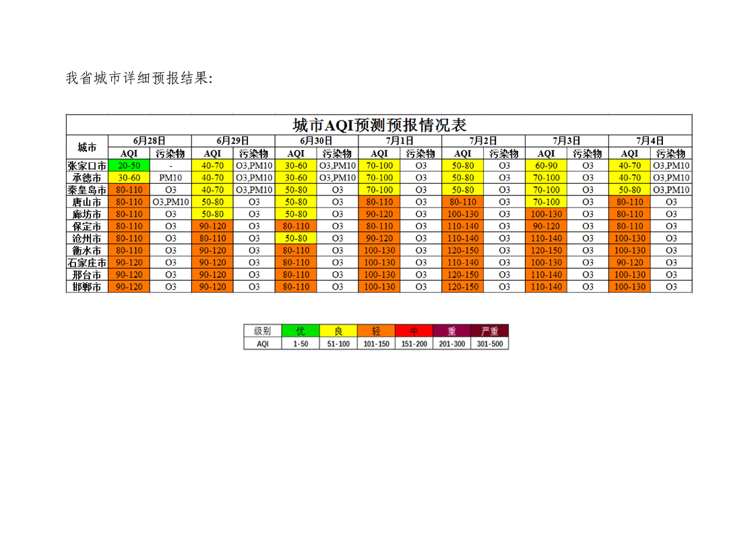Click the purple 重 legend swatch
This screenshot has height=534, width=756.
[x=451, y=331]
